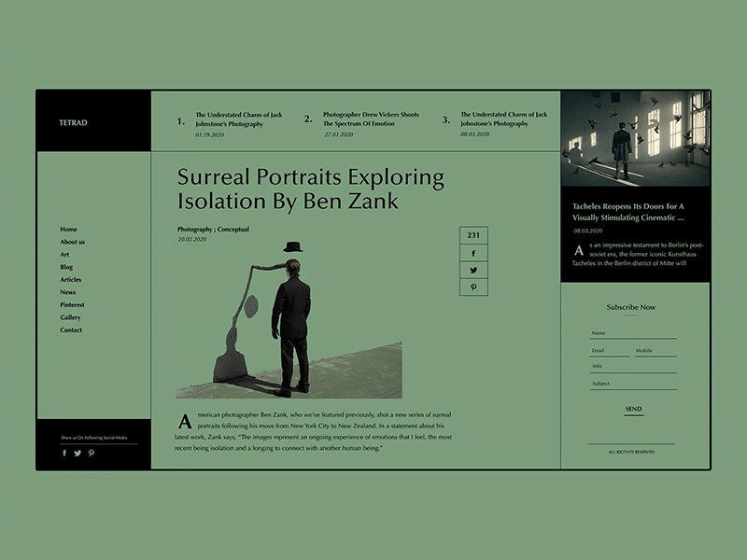Click the Info input field
Viewport: 747px width, 560px height.
tap(633, 367)
